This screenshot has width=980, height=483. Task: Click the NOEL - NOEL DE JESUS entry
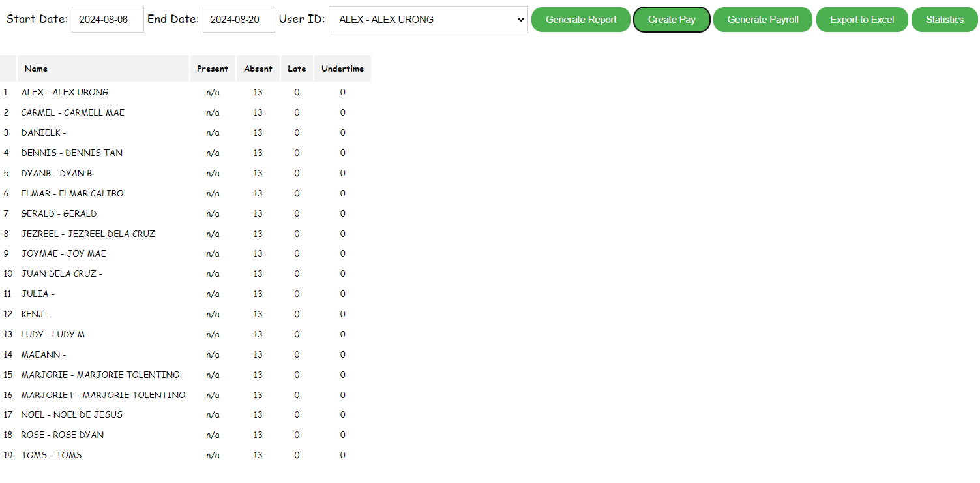click(x=72, y=414)
